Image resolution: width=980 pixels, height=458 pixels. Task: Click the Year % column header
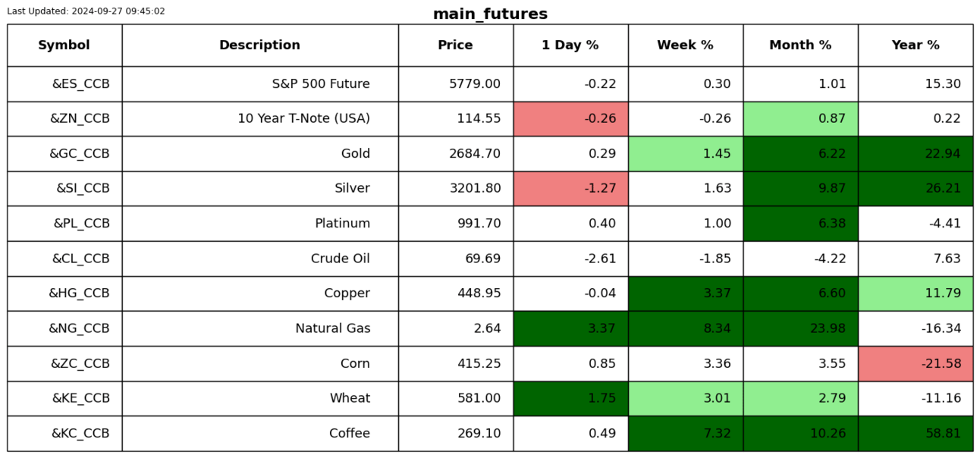(916, 45)
